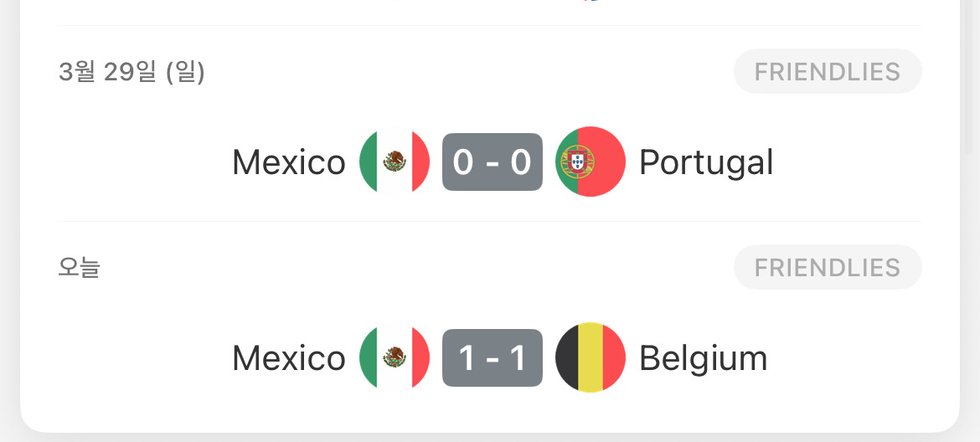Click Portugal's score digit

[521, 162]
